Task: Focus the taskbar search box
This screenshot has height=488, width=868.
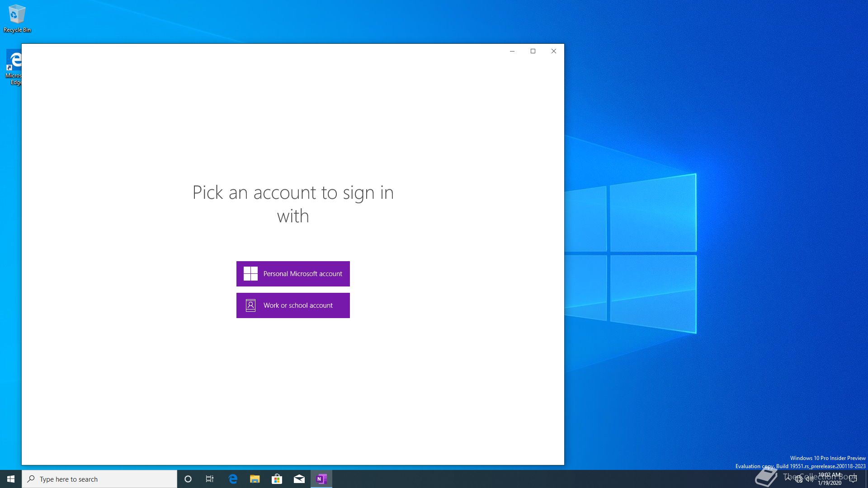Action: pyautogui.click(x=99, y=479)
